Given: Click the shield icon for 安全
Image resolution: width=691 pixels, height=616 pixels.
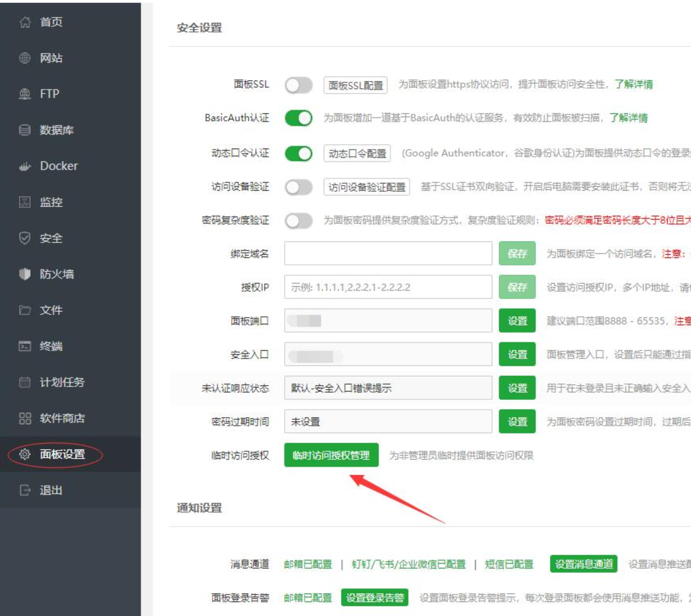Looking at the screenshot, I should point(25,238).
